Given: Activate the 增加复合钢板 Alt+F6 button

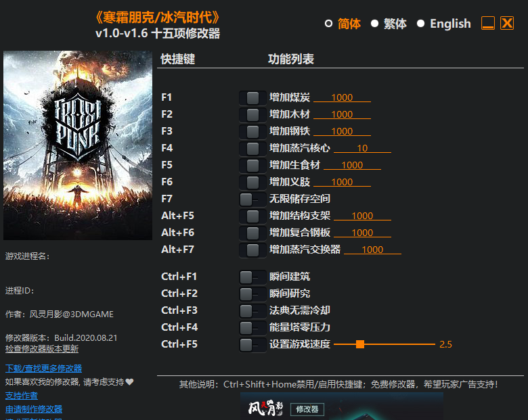Looking at the screenshot, I should tap(252, 233).
